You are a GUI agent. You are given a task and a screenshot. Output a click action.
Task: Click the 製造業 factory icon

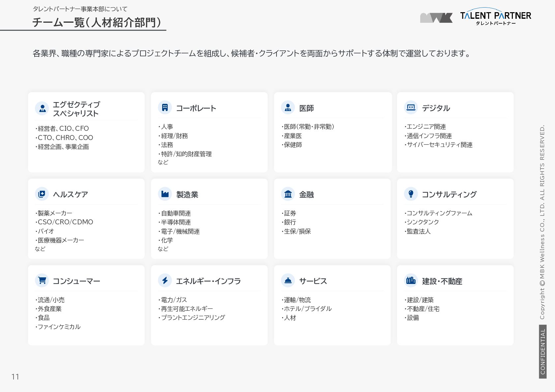coord(165,194)
